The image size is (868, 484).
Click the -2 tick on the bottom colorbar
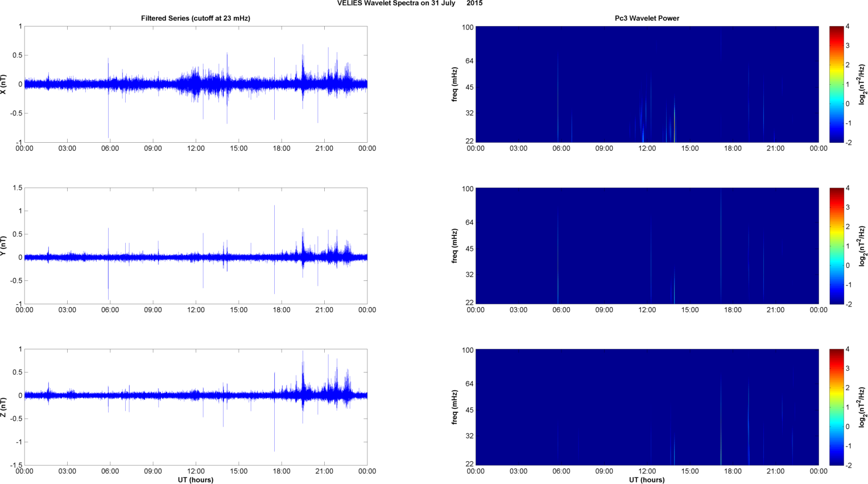point(849,465)
